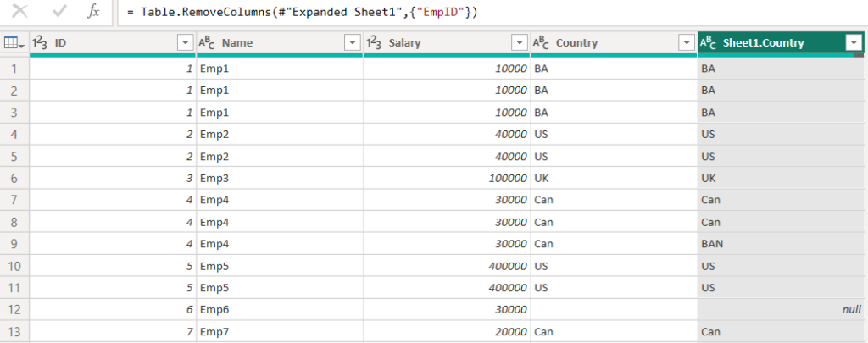Cancel the formula edit with X icon
868x343 pixels.
(20, 12)
